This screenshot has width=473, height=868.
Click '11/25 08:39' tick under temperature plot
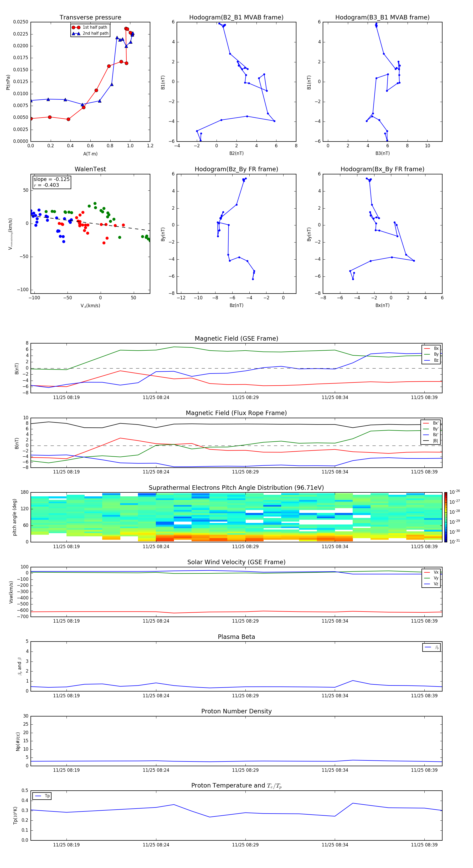click(x=424, y=845)
